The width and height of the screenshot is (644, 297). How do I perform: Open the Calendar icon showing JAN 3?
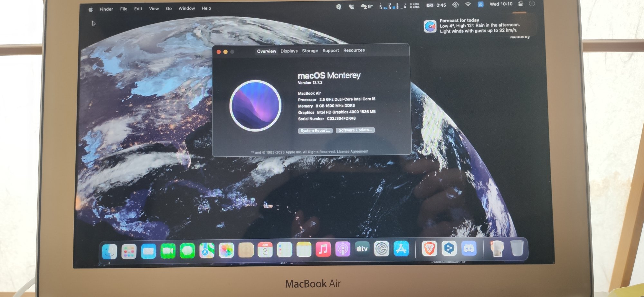click(265, 250)
